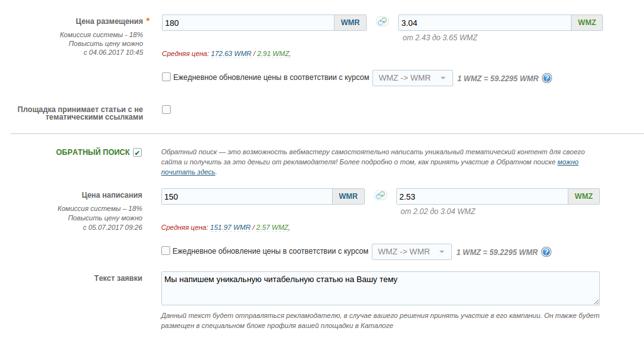Toggle the ОБРАТНЫЙ ПОИСК checkbox
The image size is (644, 340).
(x=137, y=152)
